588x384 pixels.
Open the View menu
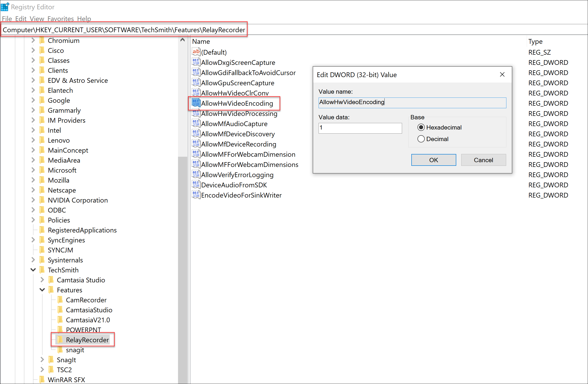(x=37, y=19)
